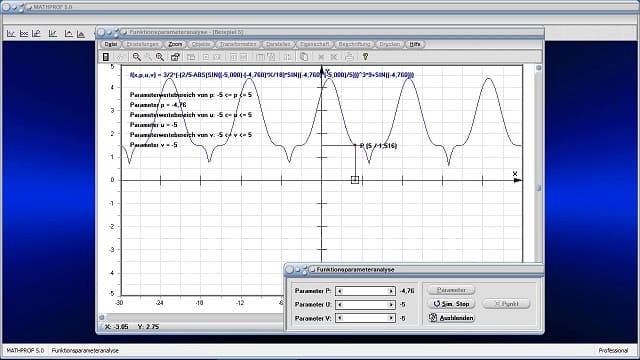
Task: Click the point P label on the curve
Action: point(378,146)
